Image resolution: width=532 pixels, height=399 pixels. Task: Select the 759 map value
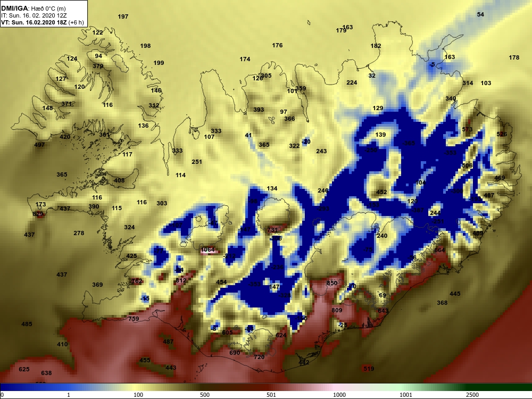coord(134,319)
